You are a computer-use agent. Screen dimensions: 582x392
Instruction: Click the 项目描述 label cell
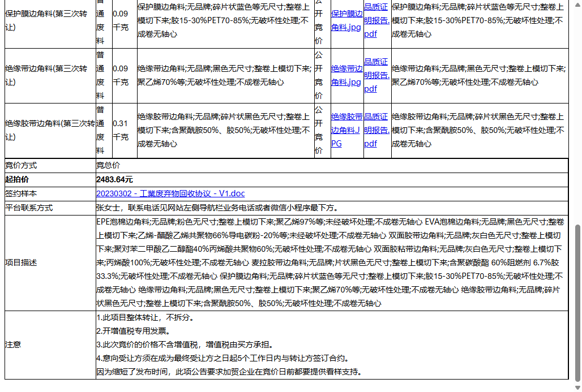(50, 262)
